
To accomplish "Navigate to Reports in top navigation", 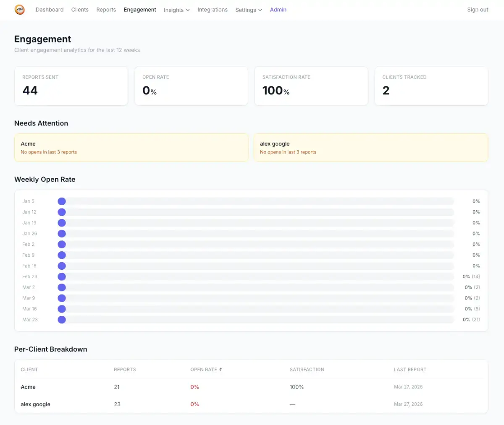I will 106,10.
